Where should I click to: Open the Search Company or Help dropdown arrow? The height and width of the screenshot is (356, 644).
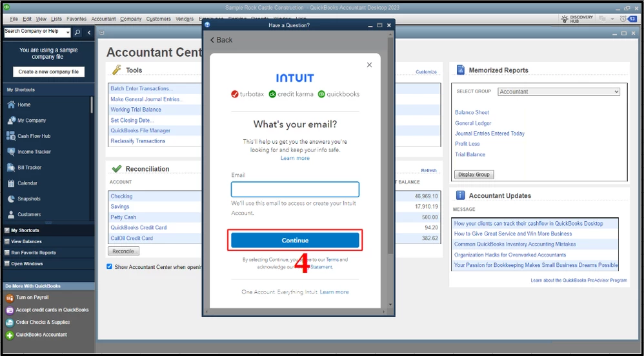pyautogui.click(x=67, y=33)
